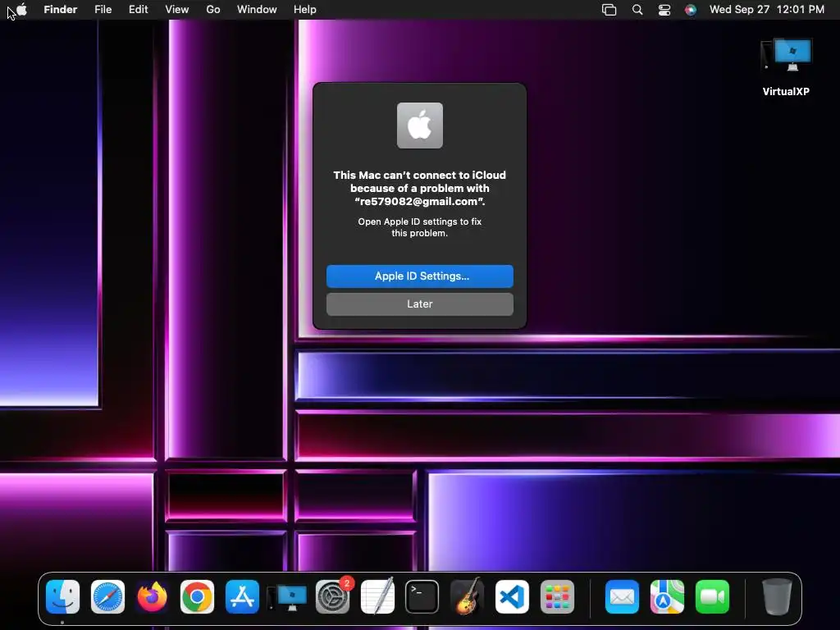Open the File menu

(x=103, y=10)
